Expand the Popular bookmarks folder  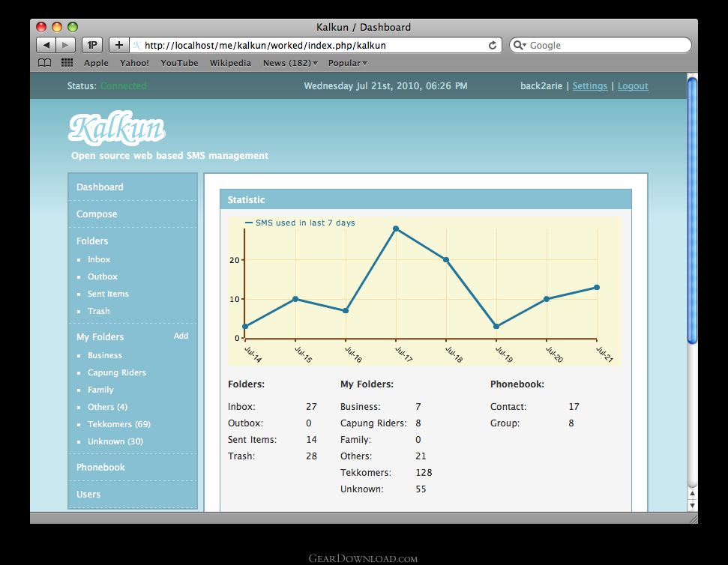pos(347,63)
